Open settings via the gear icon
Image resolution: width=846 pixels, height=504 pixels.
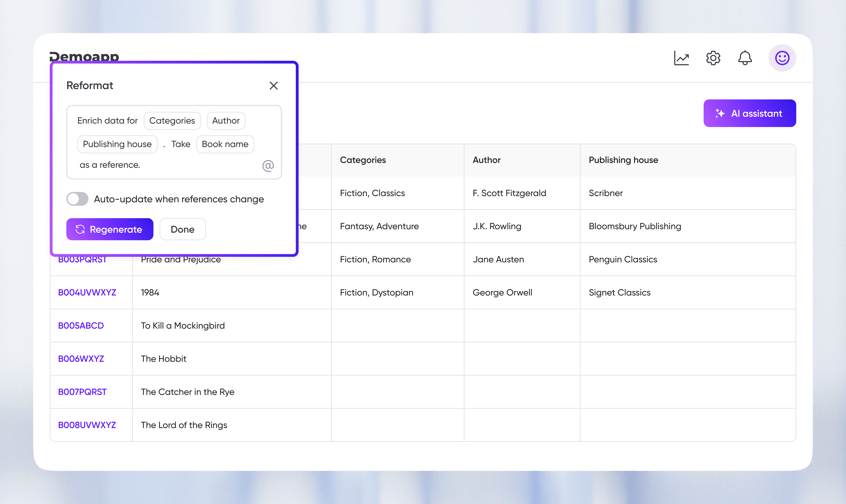tap(713, 58)
